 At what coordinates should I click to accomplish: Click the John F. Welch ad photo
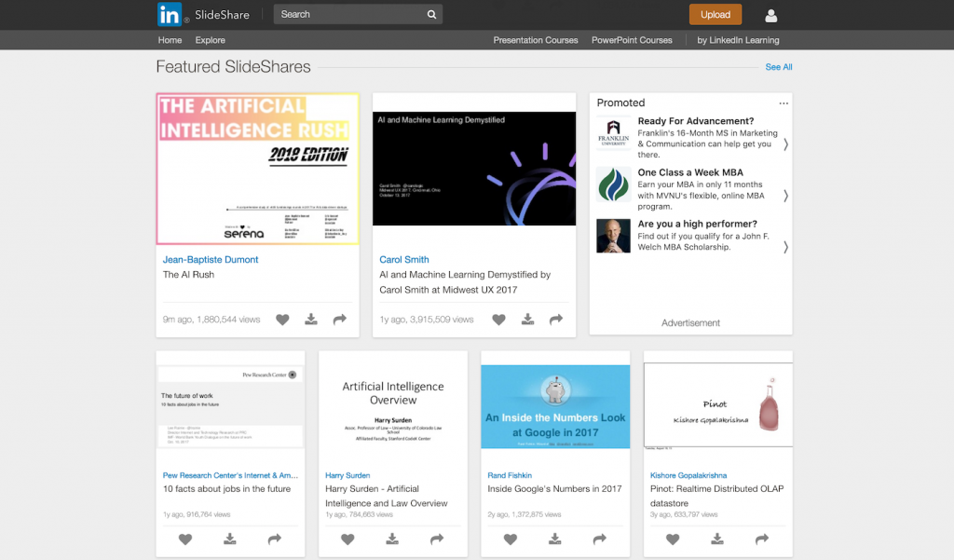pos(613,236)
